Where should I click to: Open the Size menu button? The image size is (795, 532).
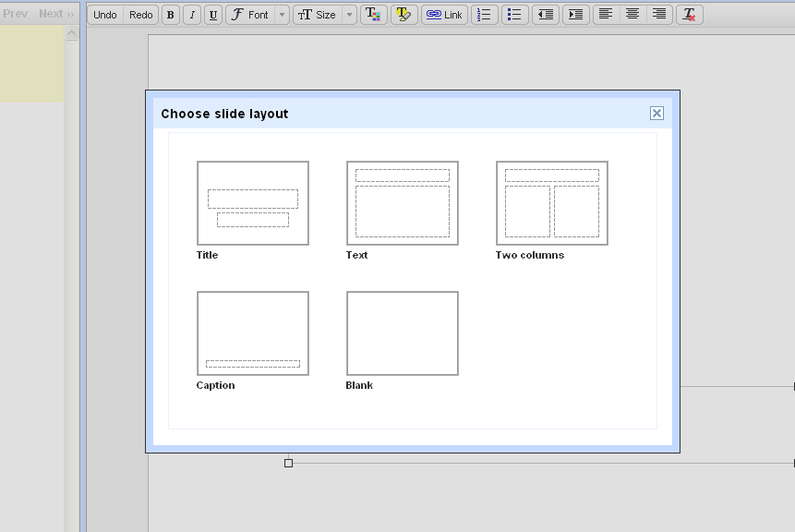[318, 15]
